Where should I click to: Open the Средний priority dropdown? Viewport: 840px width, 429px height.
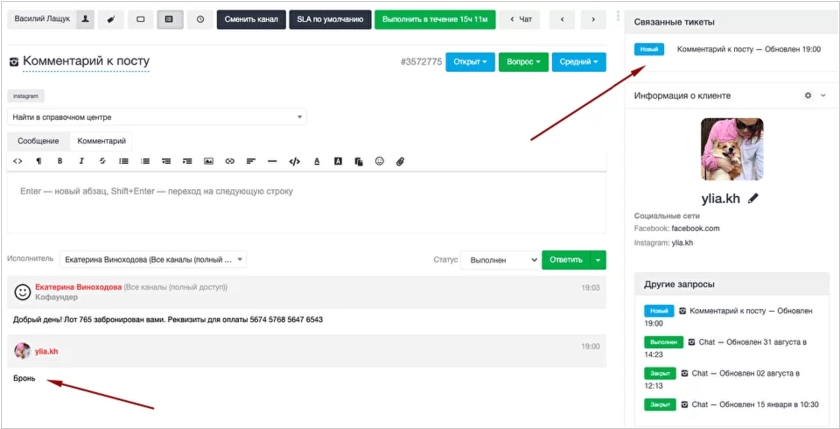point(579,62)
